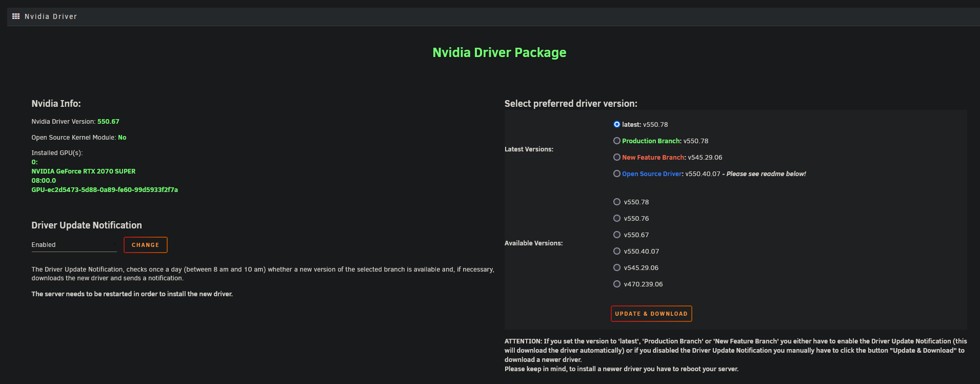This screenshot has width=980, height=384.
Task: Click the grid icon beside Nvidia Driver title
Action: (16, 16)
